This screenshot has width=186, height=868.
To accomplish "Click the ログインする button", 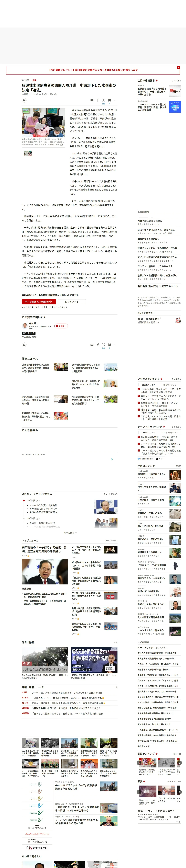I will point(72,302).
